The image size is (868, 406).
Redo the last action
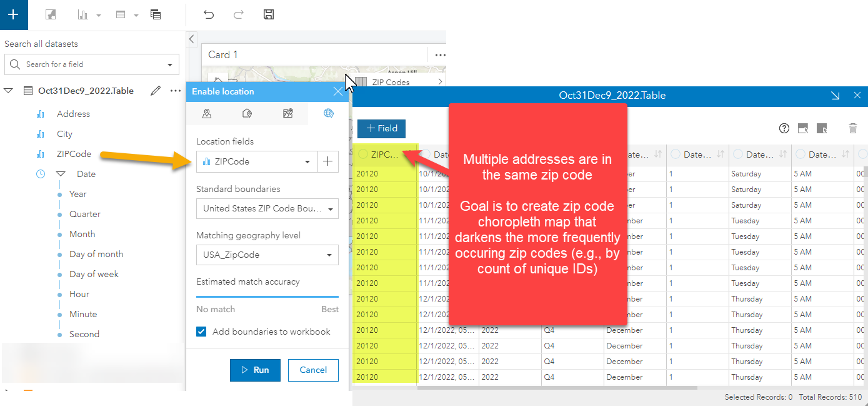tap(238, 14)
